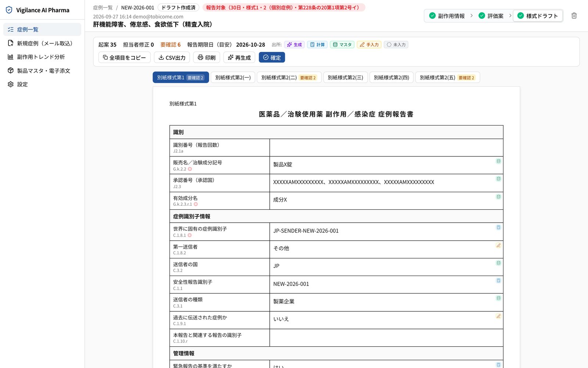Viewport: 588px width, 368px height.
Task: Click the required mark beside G.k.2.3.r.1
Action: 196,204
